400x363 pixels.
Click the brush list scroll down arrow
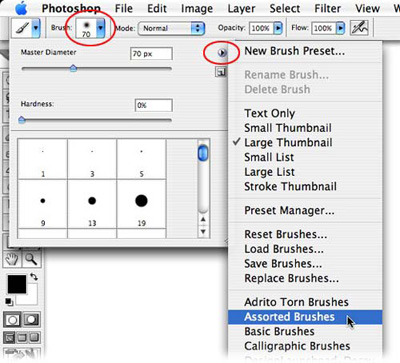coord(203,231)
